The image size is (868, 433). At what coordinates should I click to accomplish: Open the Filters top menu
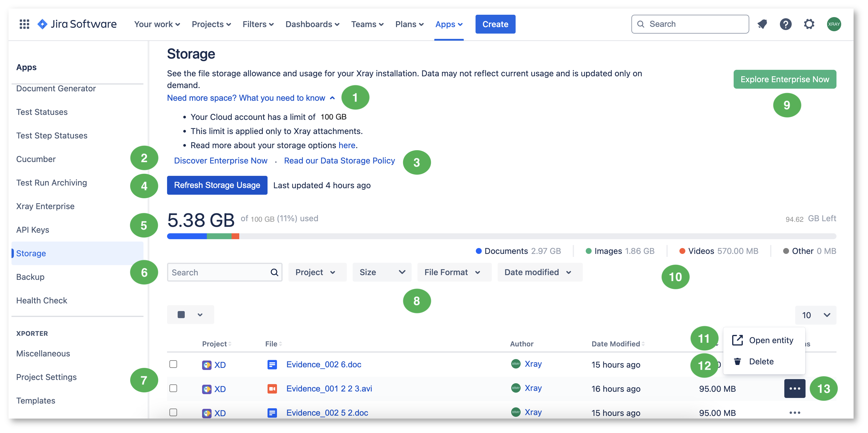[x=258, y=24]
